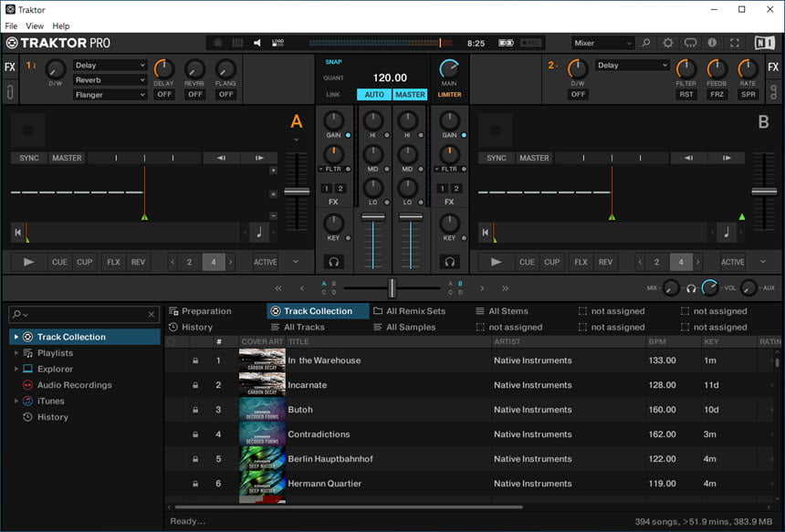Click the NI logo
This screenshot has width=785, height=532.
point(765,43)
